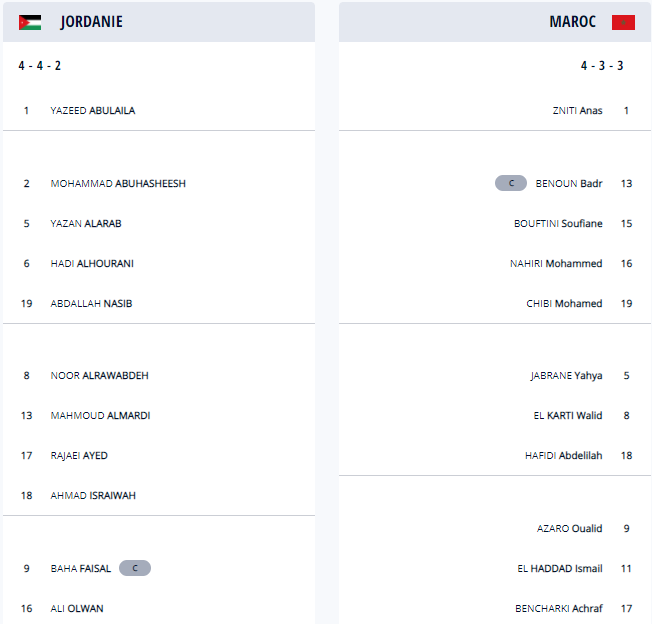
Task: Click captain badge next to Baha Faisal
Action: pos(135,568)
